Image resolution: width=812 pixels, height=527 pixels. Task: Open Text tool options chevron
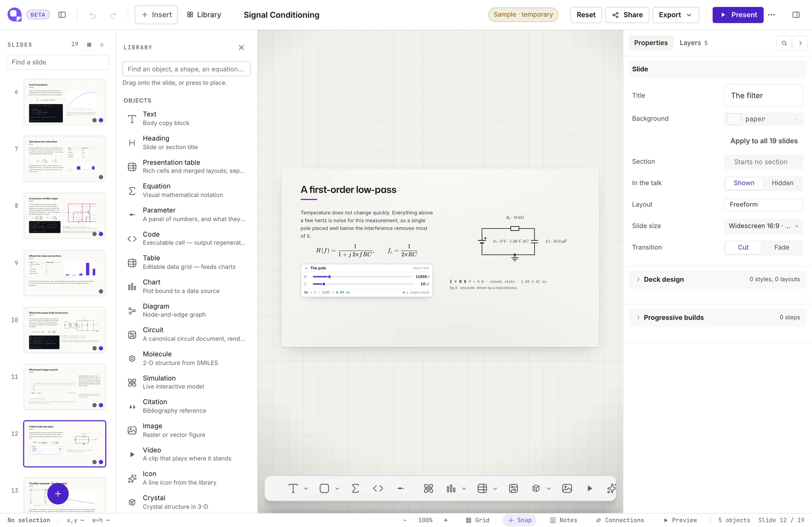pyautogui.click(x=306, y=488)
